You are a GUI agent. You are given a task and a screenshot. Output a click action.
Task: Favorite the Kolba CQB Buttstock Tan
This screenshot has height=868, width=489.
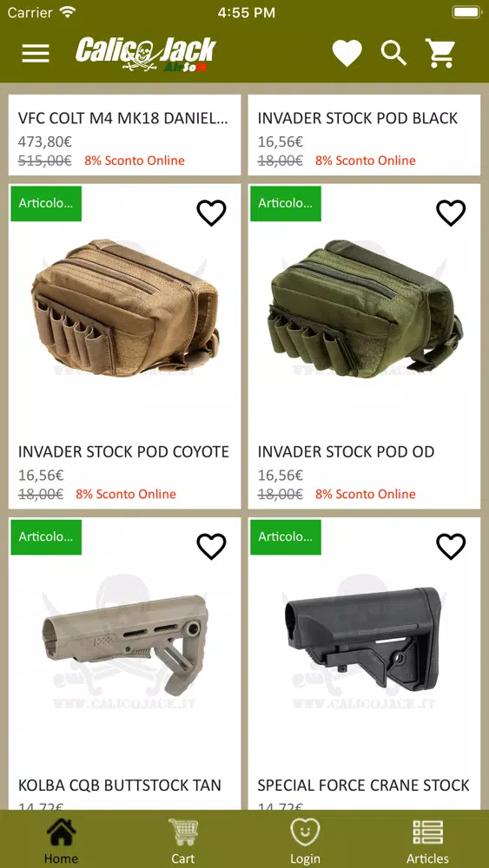[212, 547]
